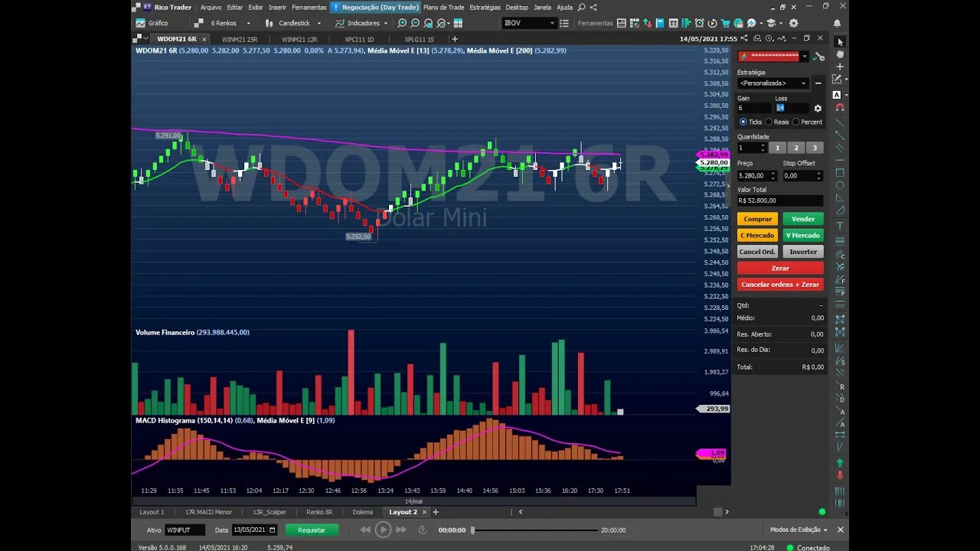
Task: Open the Estratégia Personalizada dropdown
Action: tap(773, 83)
